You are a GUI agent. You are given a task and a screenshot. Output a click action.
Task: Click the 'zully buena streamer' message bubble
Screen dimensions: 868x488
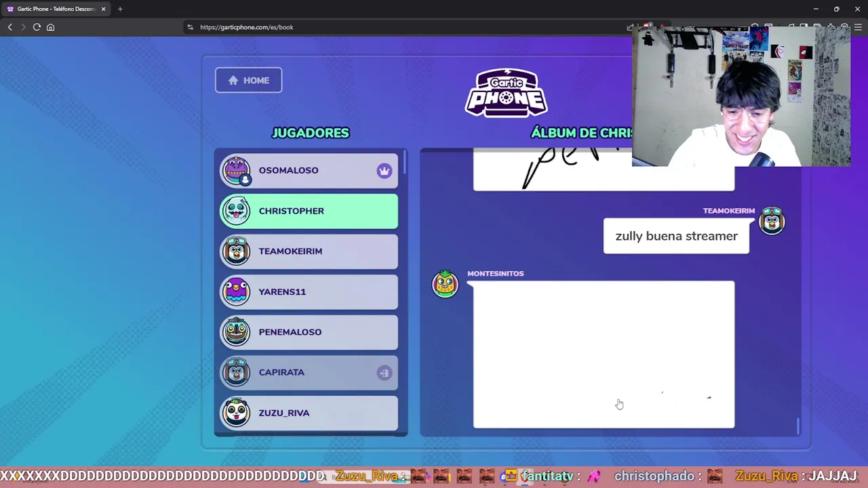[x=676, y=236]
